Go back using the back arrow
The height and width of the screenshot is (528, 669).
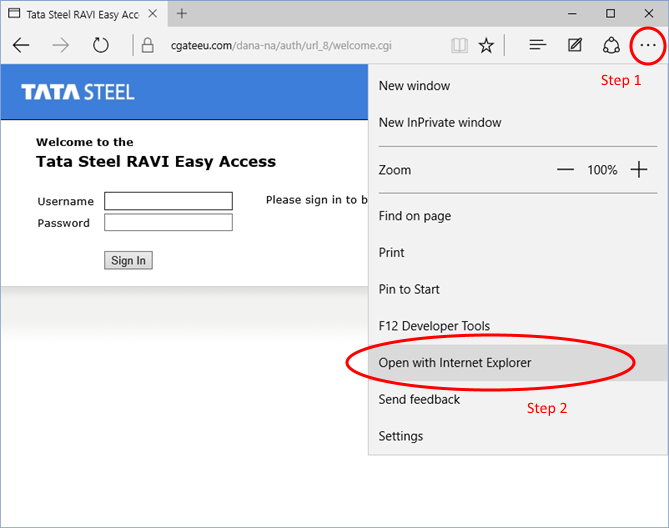[21, 45]
